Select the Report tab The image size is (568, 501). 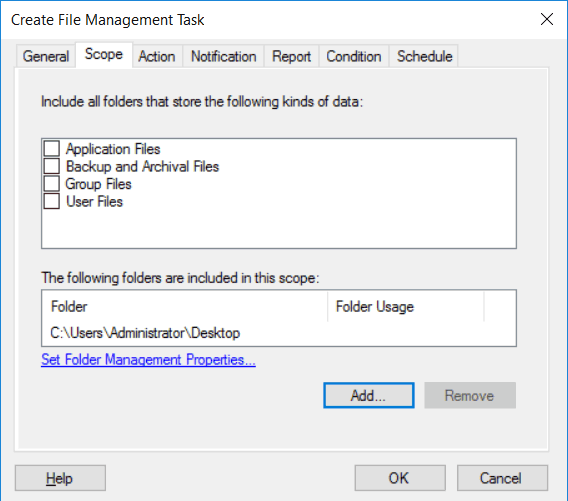[291, 57]
